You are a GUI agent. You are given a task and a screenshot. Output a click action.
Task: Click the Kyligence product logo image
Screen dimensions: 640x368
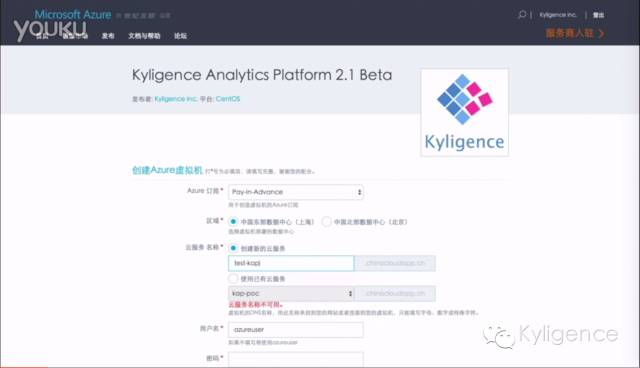[x=464, y=113]
